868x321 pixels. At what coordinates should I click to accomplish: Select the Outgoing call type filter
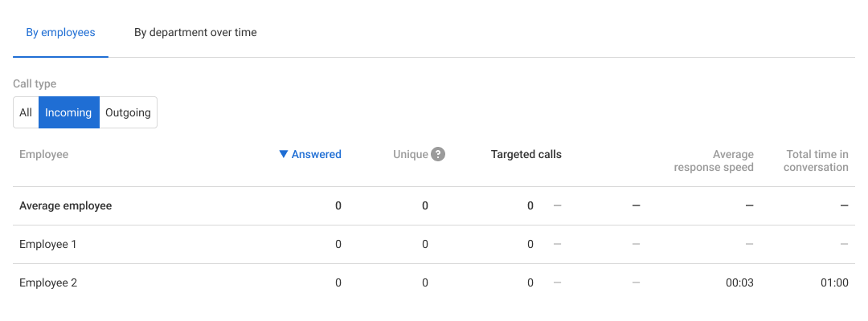click(x=128, y=112)
